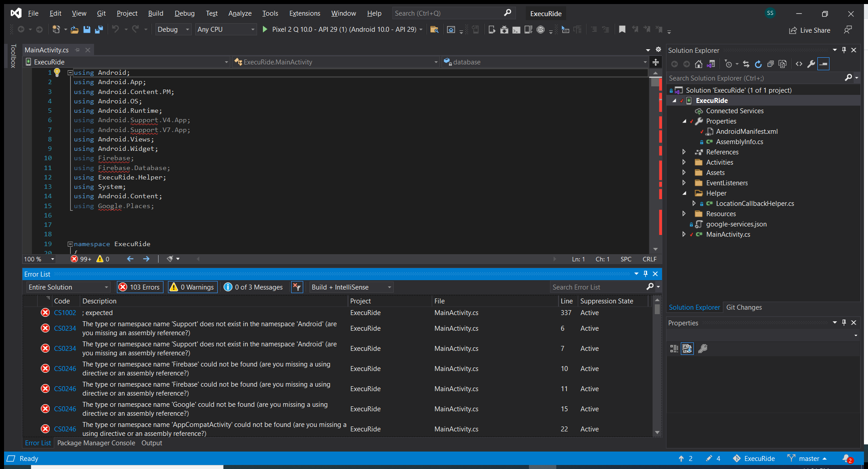Expand the Resources folder
The width and height of the screenshot is (868, 469).
coord(684,213)
